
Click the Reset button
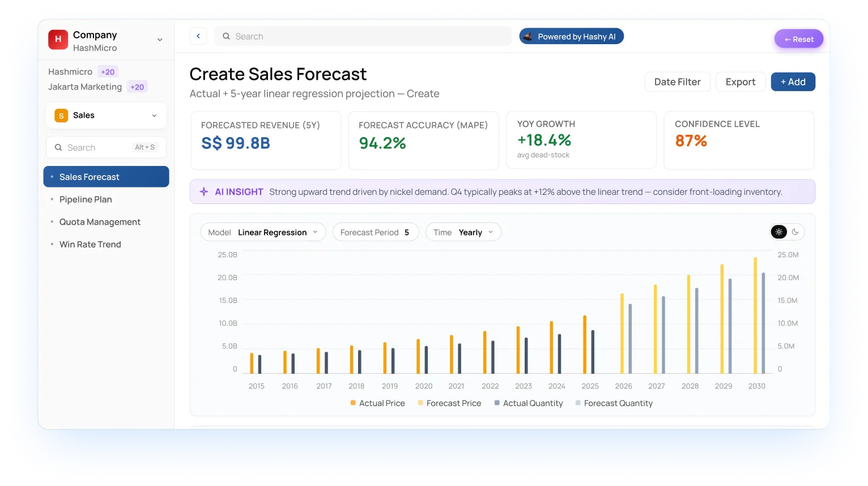(799, 39)
